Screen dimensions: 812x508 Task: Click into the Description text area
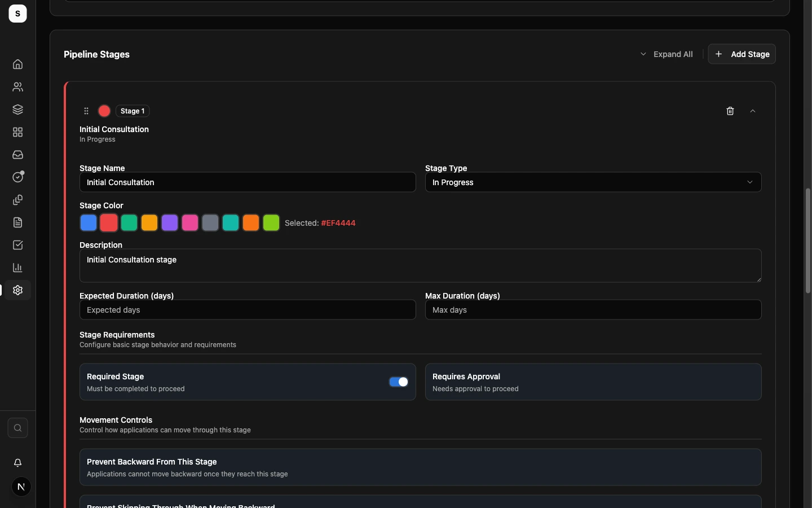point(421,266)
